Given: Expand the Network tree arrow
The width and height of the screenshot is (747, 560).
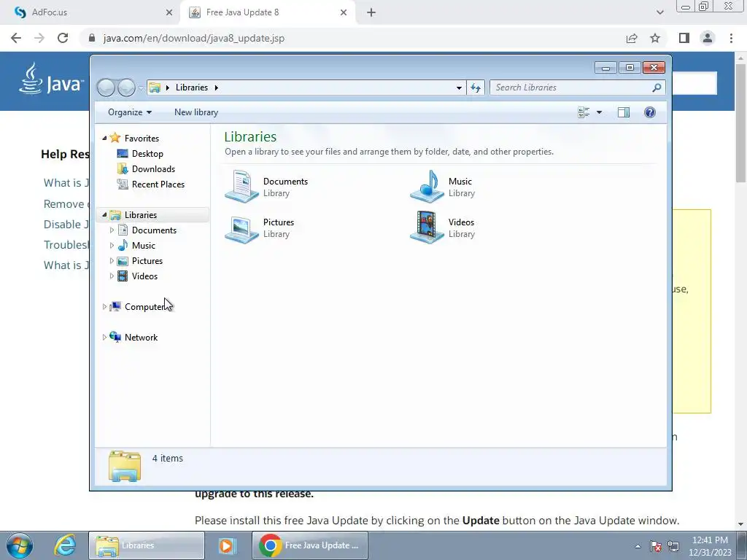Looking at the screenshot, I should click(x=104, y=337).
